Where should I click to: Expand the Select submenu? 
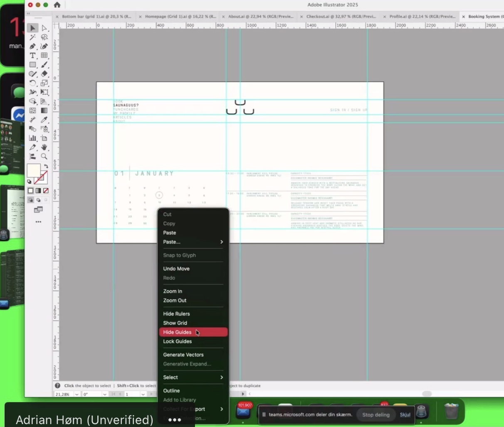click(221, 378)
